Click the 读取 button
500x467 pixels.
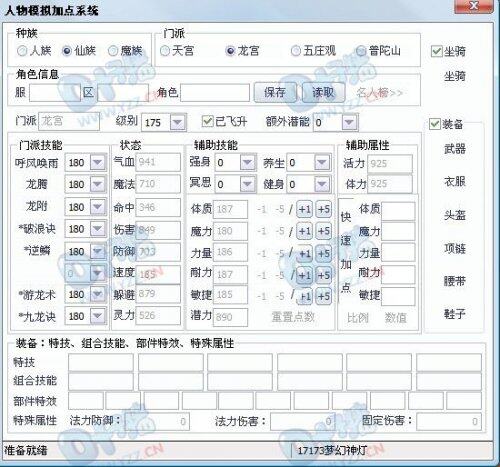coord(323,92)
